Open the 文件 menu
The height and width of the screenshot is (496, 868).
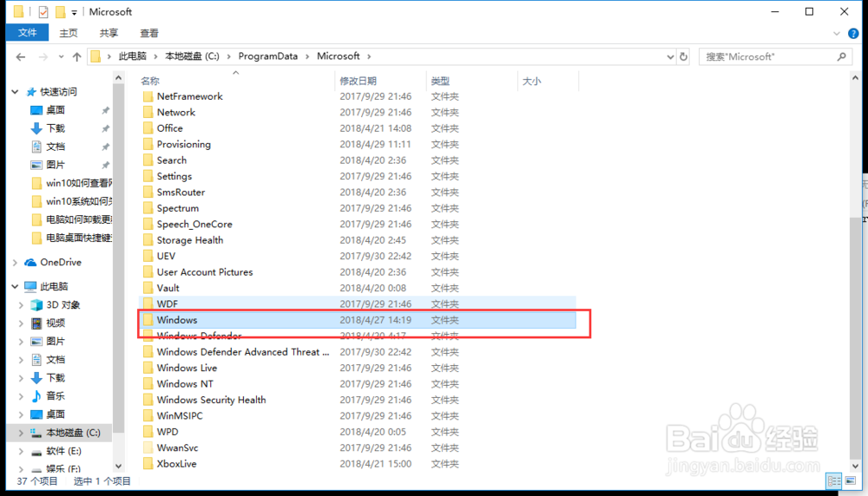pyautogui.click(x=27, y=33)
